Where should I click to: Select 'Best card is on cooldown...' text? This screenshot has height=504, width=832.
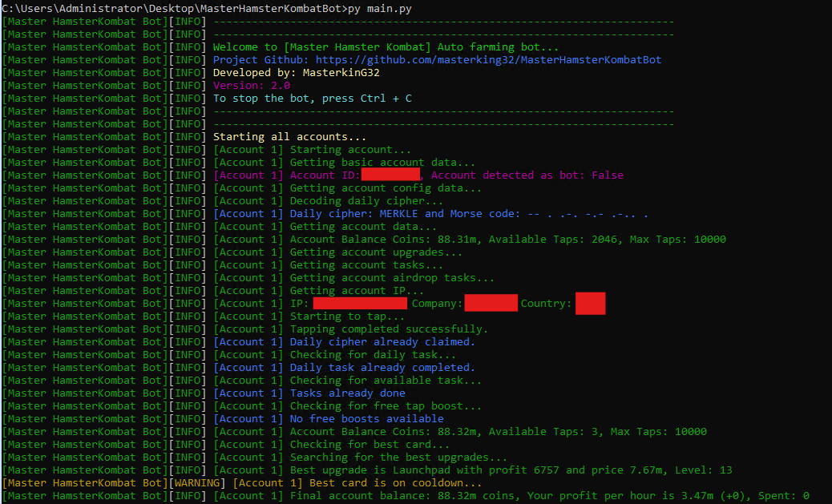click(395, 483)
